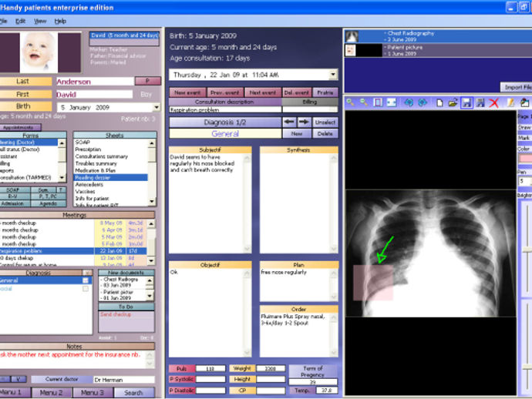Click the new blank document icon
Viewport: 532px width, 399px height.
pyautogui.click(x=439, y=102)
